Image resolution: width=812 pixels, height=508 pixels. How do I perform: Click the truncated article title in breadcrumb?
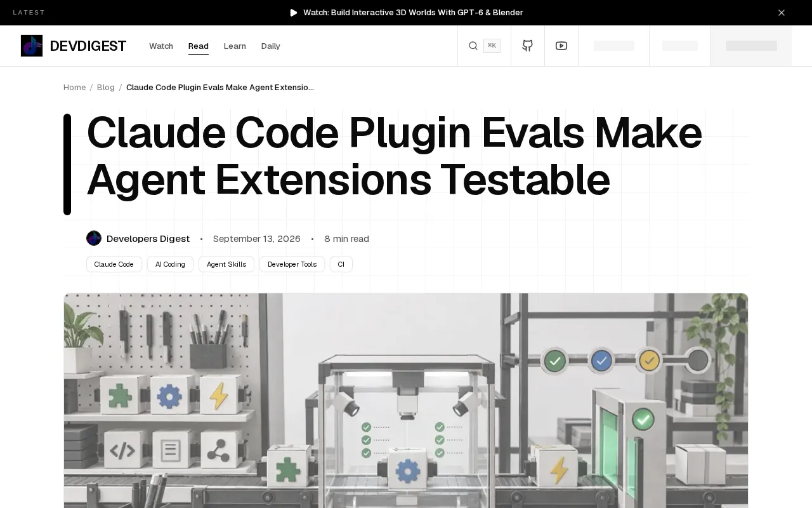(220, 88)
